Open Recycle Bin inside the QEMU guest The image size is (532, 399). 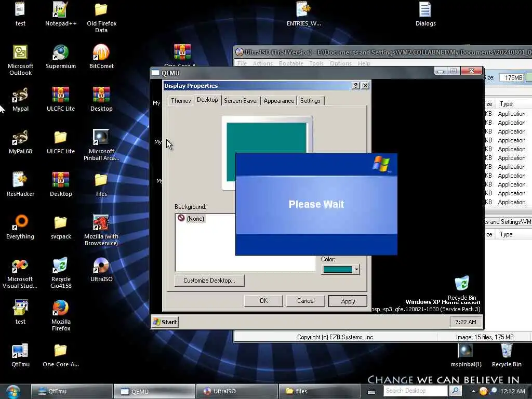(462, 287)
